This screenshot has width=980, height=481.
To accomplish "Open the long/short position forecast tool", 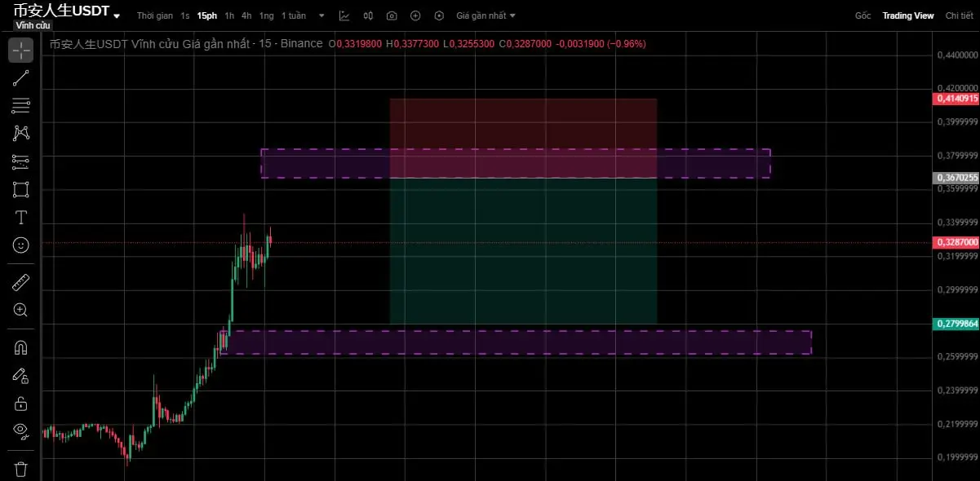I will coord(21,161).
